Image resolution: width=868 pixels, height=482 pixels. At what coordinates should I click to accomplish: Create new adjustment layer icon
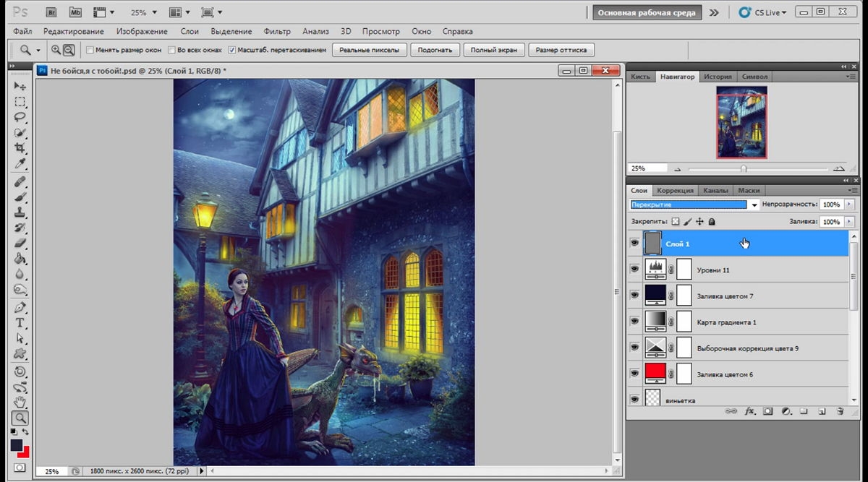(786, 411)
